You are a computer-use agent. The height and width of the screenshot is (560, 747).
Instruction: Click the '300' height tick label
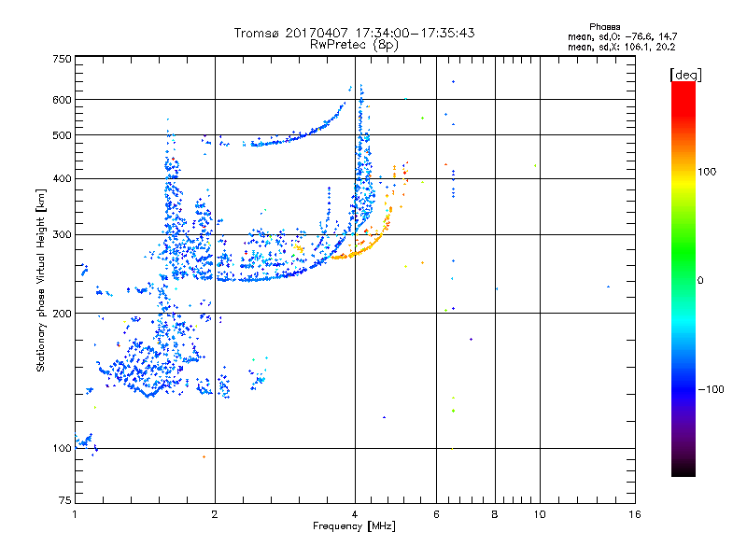pyautogui.click(x=62, y=234)
